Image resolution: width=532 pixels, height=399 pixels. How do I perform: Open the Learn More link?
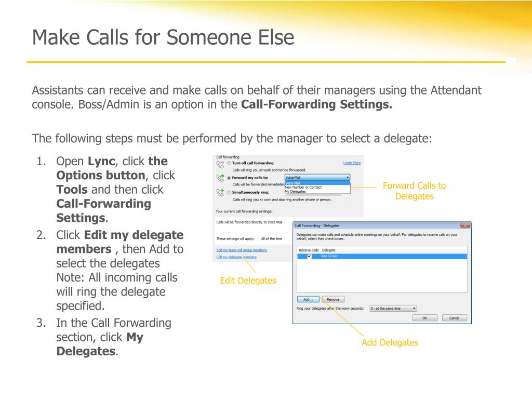(352, 163)
